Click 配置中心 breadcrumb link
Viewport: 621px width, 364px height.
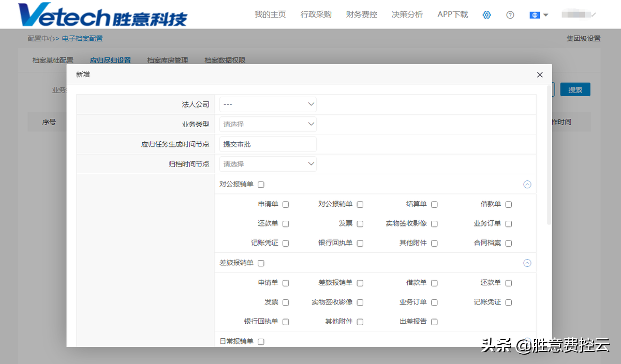click(x=41, y=38)
